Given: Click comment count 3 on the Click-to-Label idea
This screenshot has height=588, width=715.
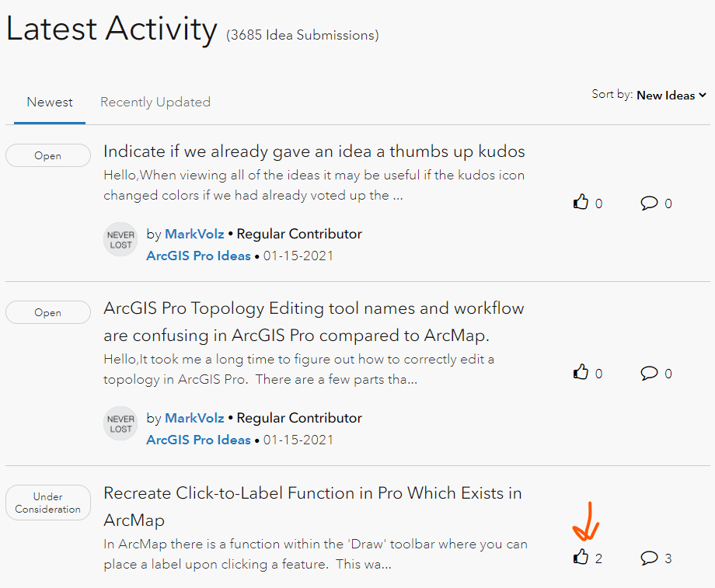Looking at the screenshot, I should [x=668, y=558].
